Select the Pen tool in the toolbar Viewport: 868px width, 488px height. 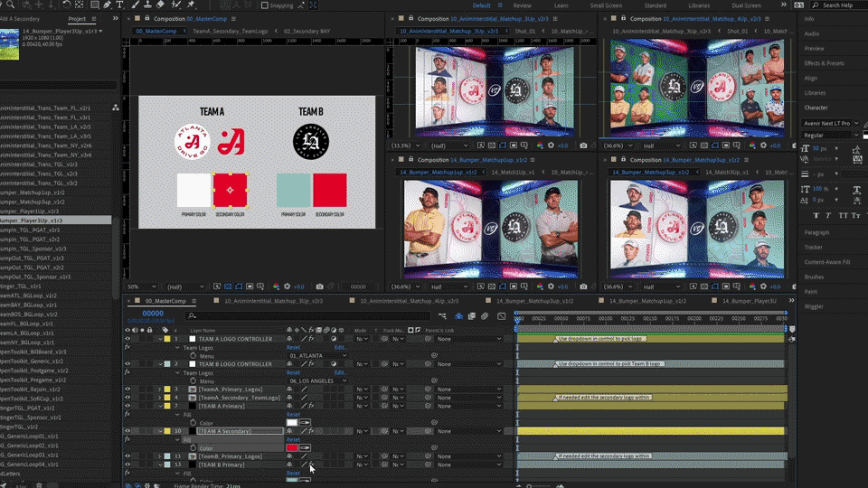tap(107, 5)
